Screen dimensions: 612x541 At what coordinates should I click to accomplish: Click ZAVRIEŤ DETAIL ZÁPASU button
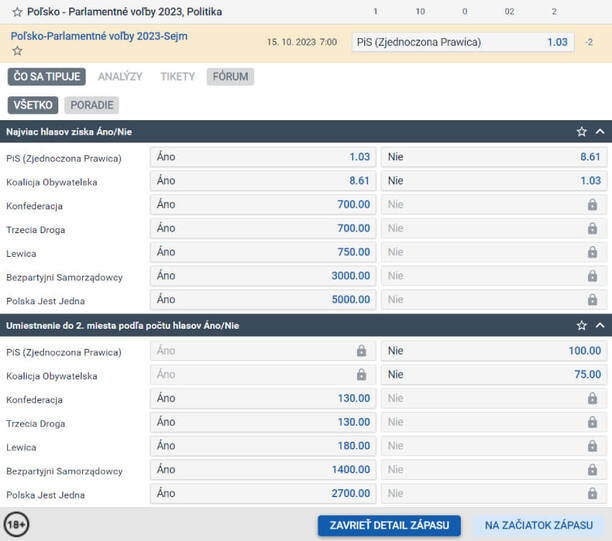(x=389, y=525)
